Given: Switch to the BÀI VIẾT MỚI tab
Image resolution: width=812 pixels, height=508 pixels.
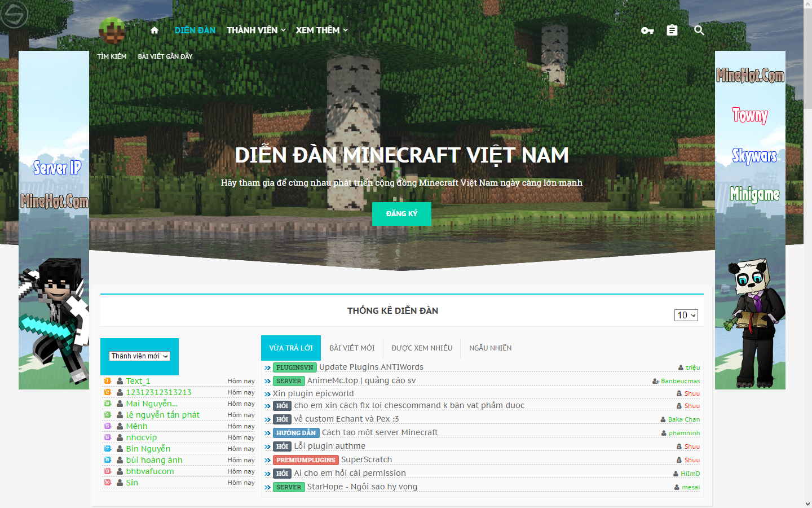Looking at the screenshot, I should pos(352,348).
